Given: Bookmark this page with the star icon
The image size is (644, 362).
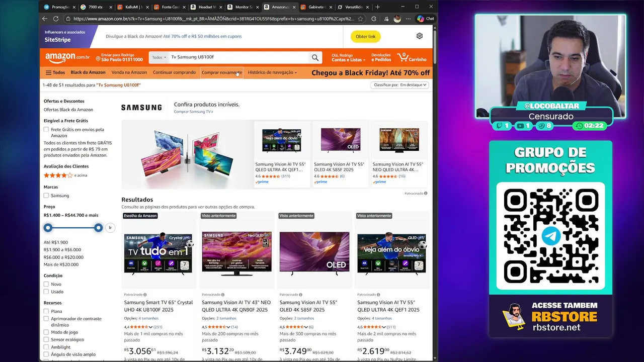Looking at the screenshot, I should point(360,19).
